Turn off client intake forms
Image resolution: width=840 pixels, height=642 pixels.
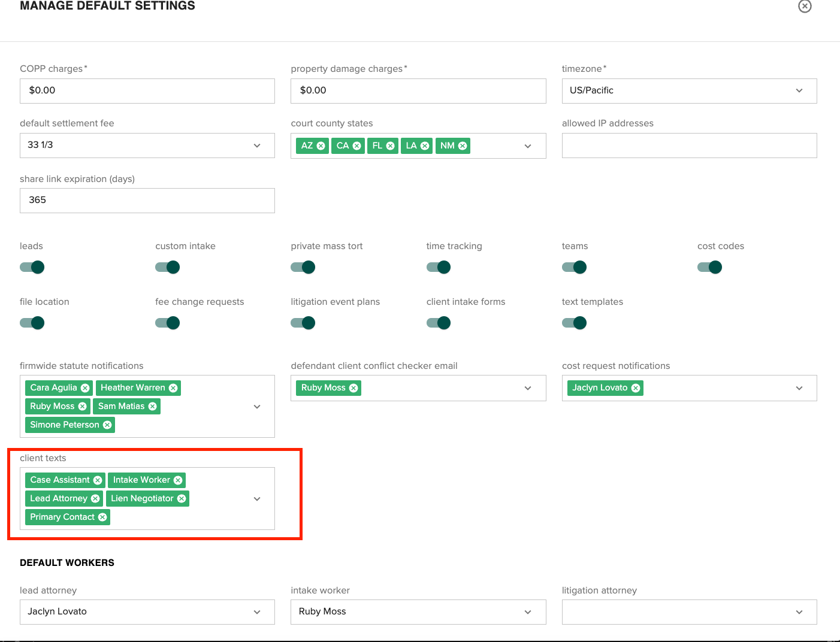[439, 323]
